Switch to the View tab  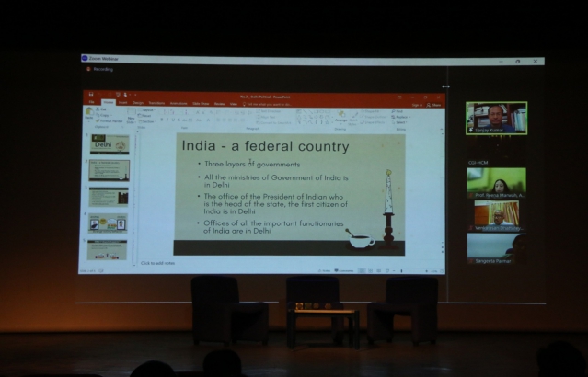coord(234,104)
